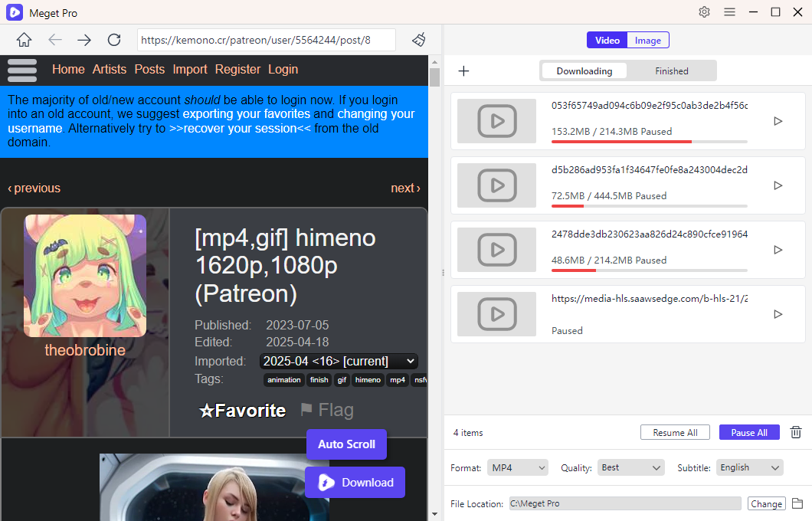Go to browser home page
This screenshot has height=521, width=812.
click(x=24, y=40)
